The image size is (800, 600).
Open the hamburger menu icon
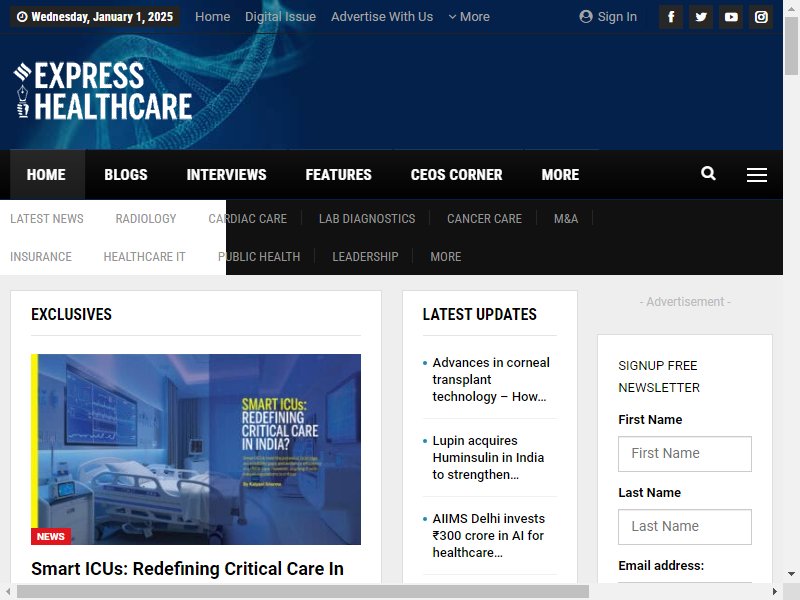click(757, 175)
